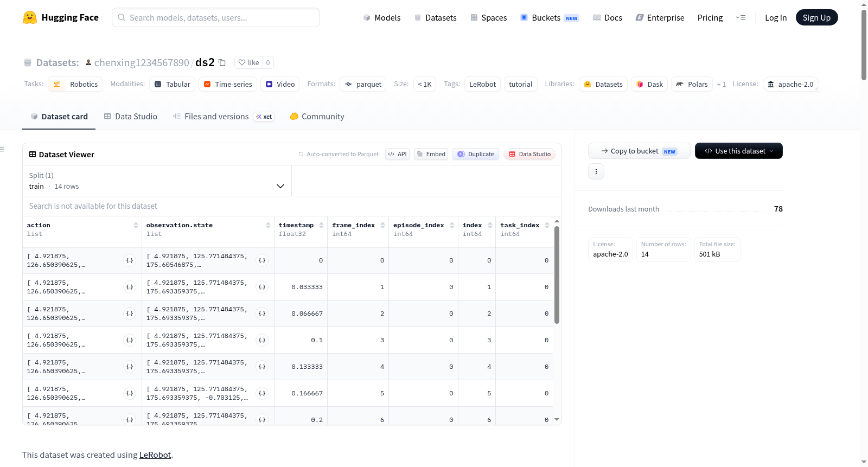Open Docs in the top navigation
Image resolution: width=868 pixels, height=467 pixels.
(608, 17)
